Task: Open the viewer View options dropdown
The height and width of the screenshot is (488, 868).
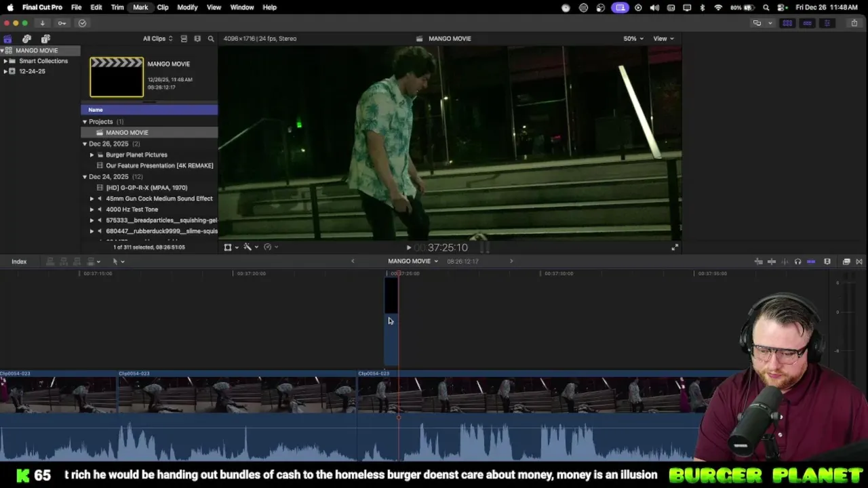Action: click(x=663, y=39)
